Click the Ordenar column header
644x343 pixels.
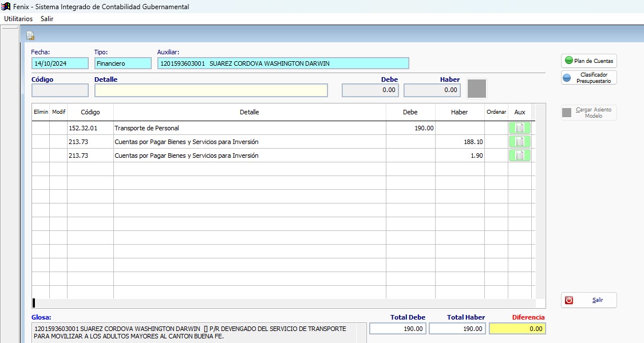click(496, 113)
